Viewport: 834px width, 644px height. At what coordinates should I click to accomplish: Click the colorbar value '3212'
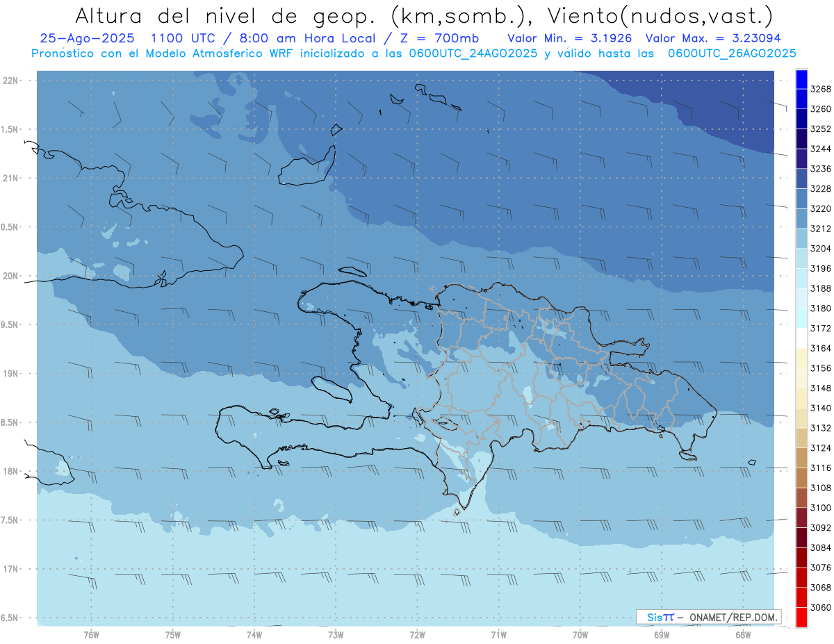[821, 229]
